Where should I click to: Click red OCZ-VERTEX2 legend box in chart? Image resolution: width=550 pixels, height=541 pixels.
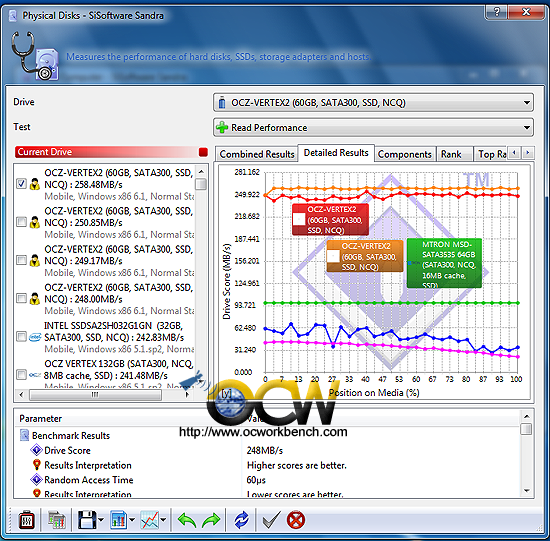point(330,219)
